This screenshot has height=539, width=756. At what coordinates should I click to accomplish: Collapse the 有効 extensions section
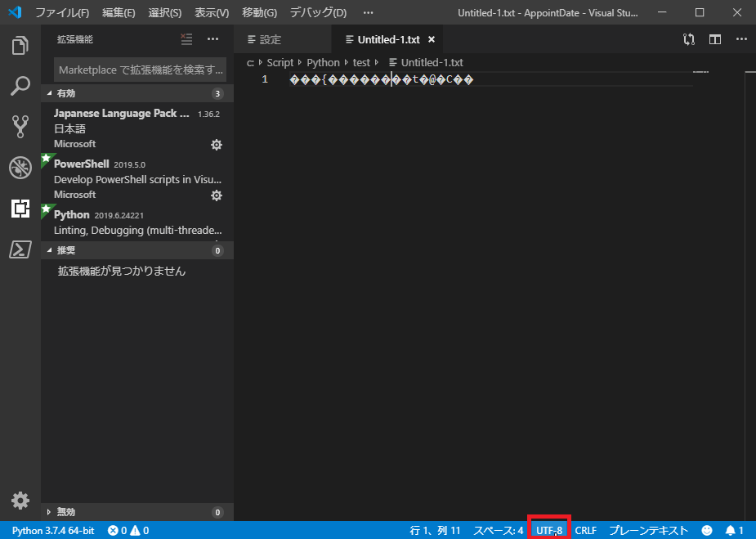pos(137,93)
